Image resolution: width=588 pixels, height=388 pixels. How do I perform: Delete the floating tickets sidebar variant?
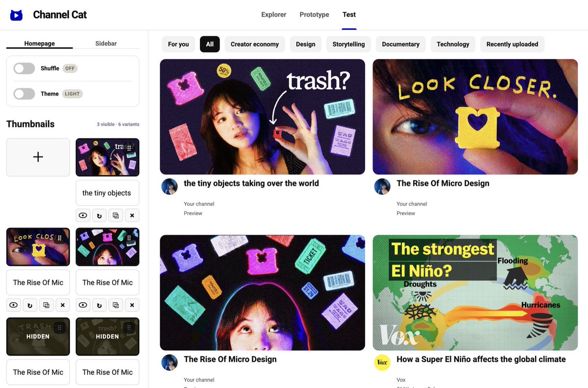[x=132, y=305]
